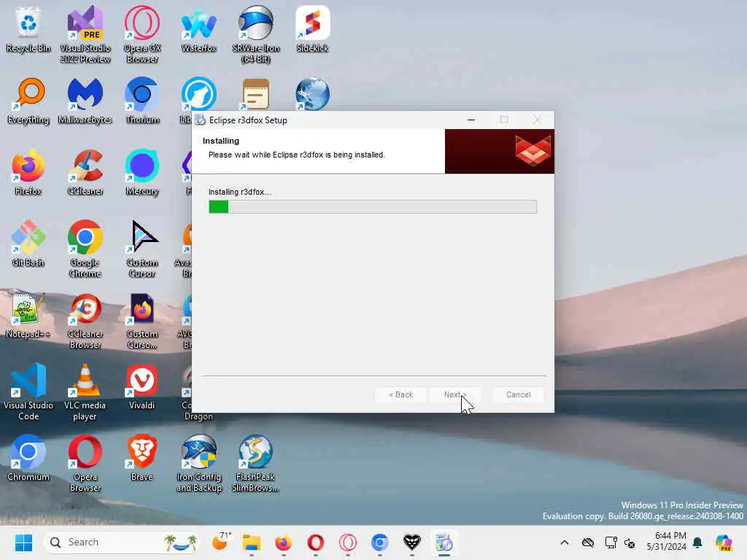
Task: Select the globe browser desktop icon
Action: [312, 94]
